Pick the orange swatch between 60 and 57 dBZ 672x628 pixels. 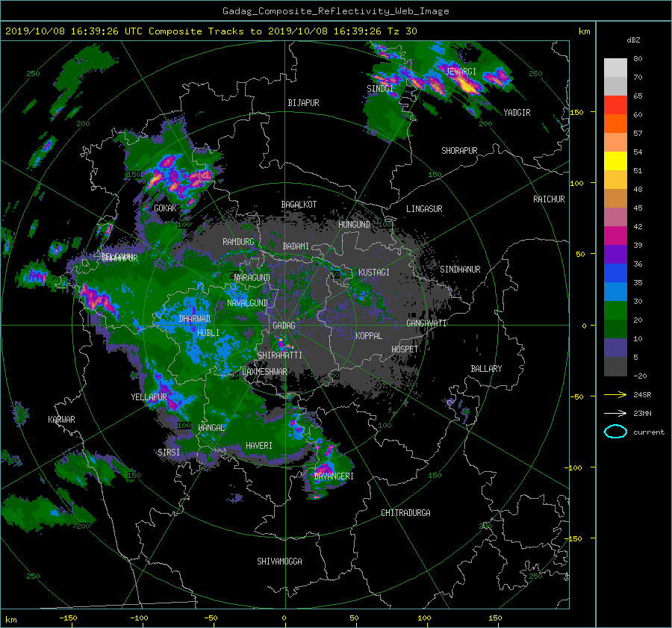tap(615, 124)
